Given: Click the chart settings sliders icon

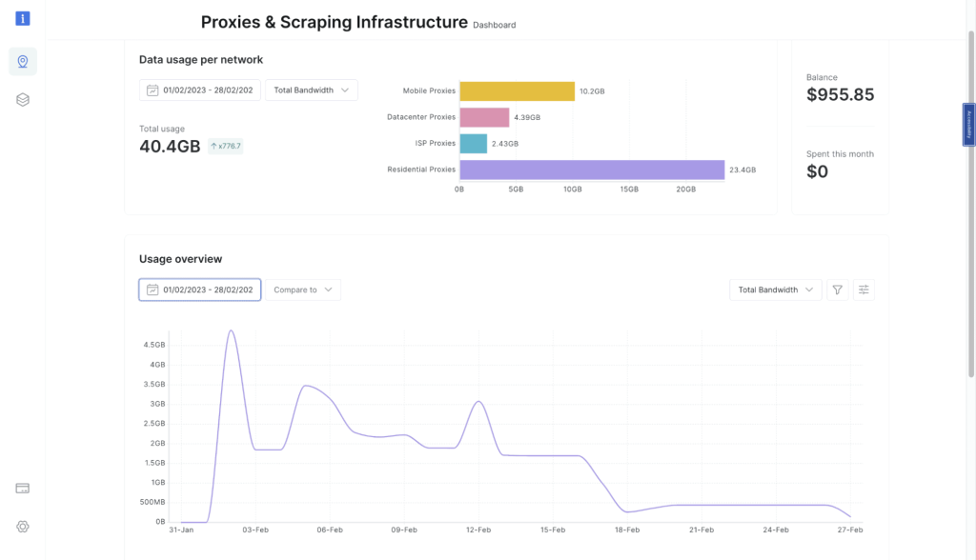Looking at the screenshot, I should pos(864,290).
